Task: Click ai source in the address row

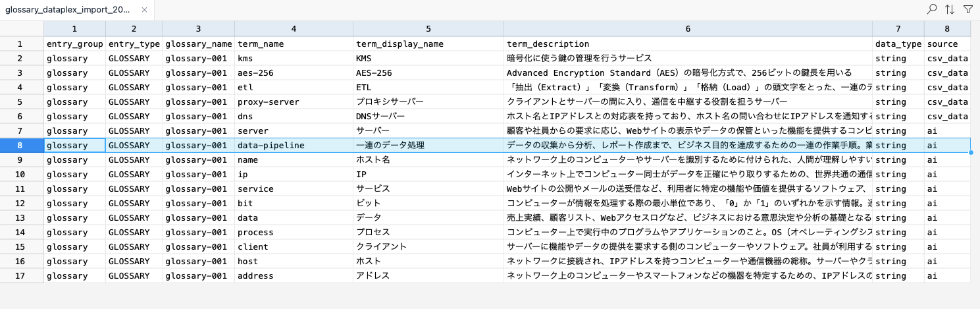Action: (947, 276)
